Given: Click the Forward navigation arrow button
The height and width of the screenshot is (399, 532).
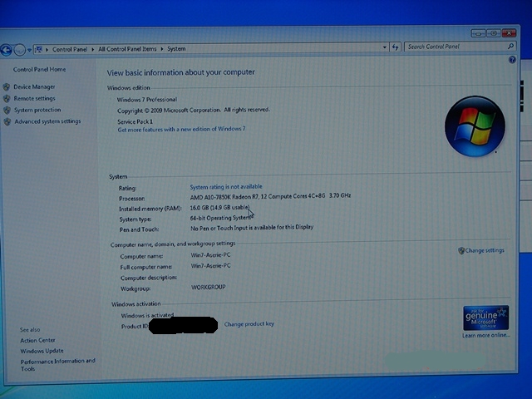Looking at the screenshot, I should tap(20, 49).
